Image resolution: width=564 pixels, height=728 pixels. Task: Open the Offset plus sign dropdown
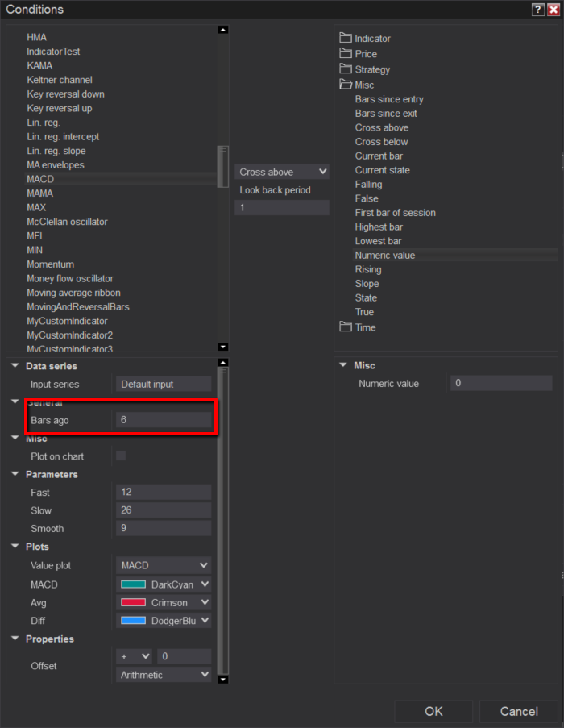click(x=134, y=656)
